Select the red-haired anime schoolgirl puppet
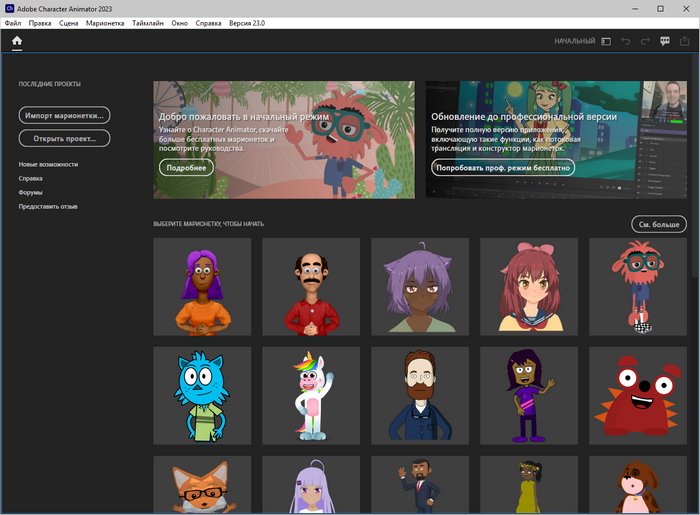Screen dimensions: 700x515 529,287
